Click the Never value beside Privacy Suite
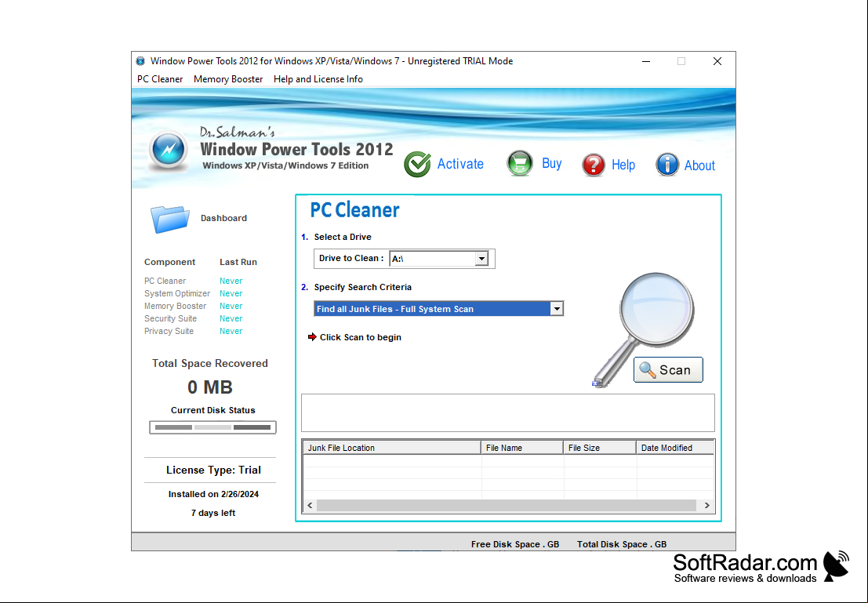This screenshot has height=603, width=868. click(x=231, y=331)
